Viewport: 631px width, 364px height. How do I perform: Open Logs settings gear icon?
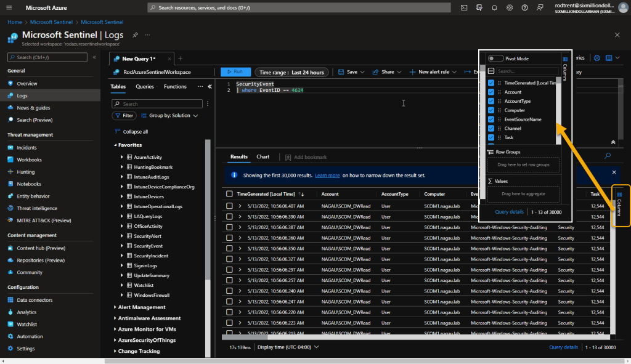596,58
